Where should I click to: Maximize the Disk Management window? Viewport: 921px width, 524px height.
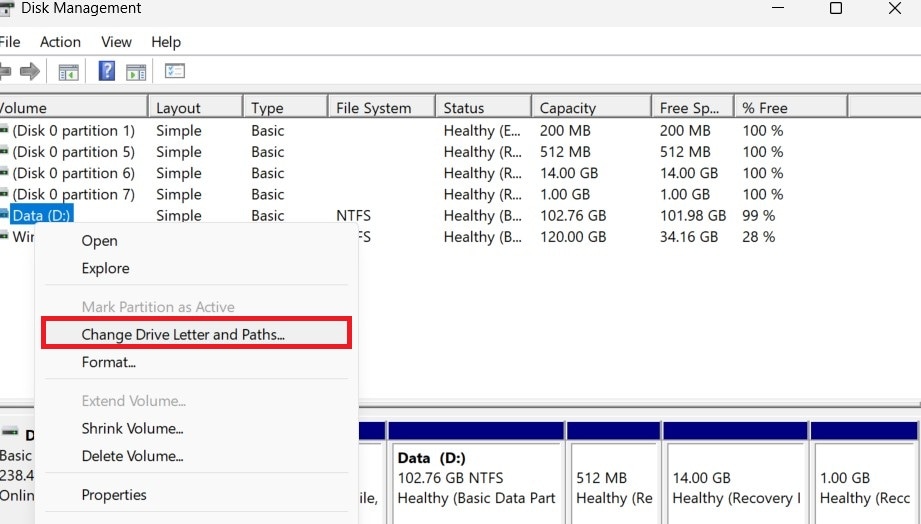(836, 8)
